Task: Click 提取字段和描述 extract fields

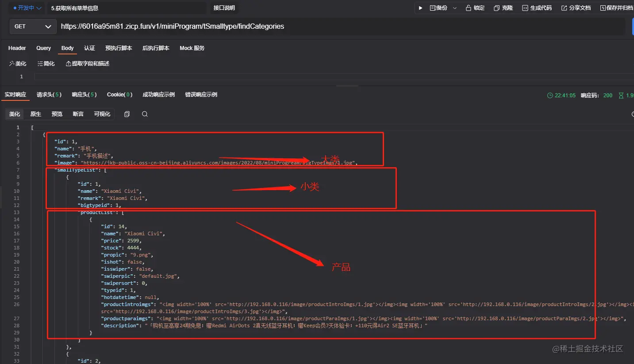Action: coord(88,64)
